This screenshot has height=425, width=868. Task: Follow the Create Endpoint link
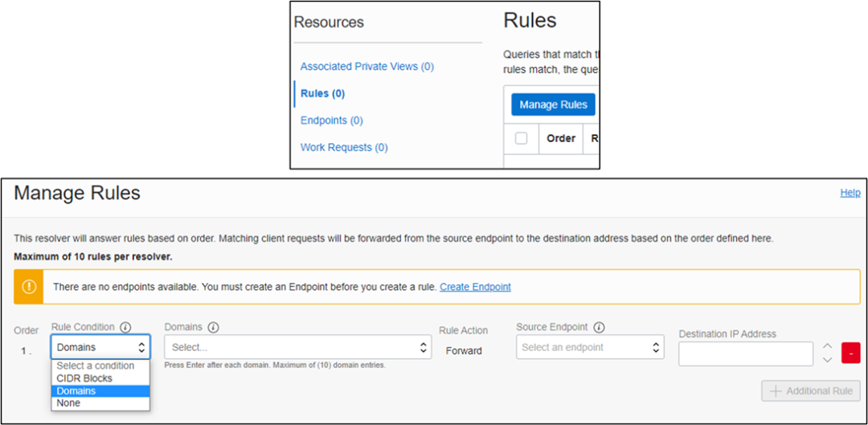[475, 287]
